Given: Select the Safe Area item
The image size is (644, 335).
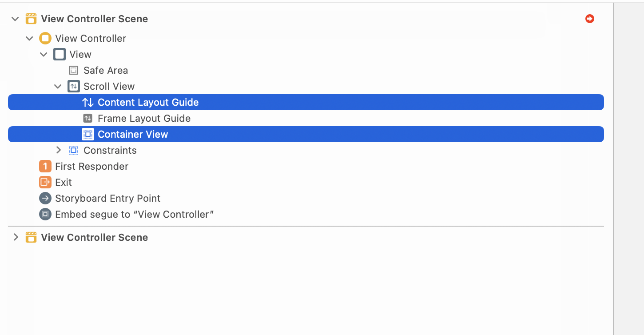Looking at the screenshot, I should 106,70.
